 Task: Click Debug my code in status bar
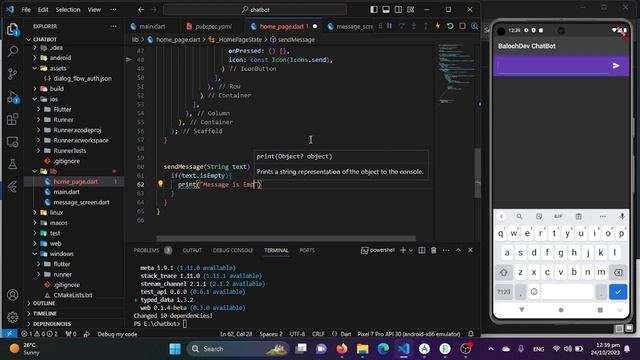click(117, 334)
